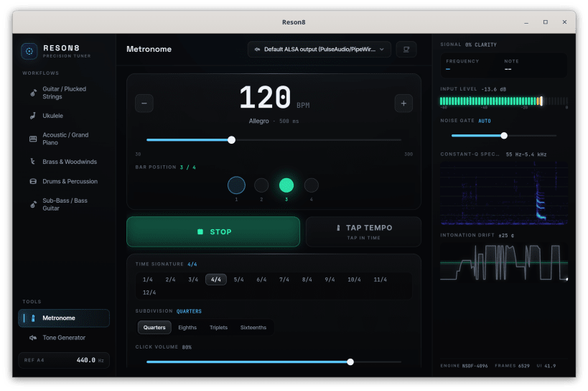588x391 pixels.
Task: Click the intonation drift graph
Action: click(503, 262)
